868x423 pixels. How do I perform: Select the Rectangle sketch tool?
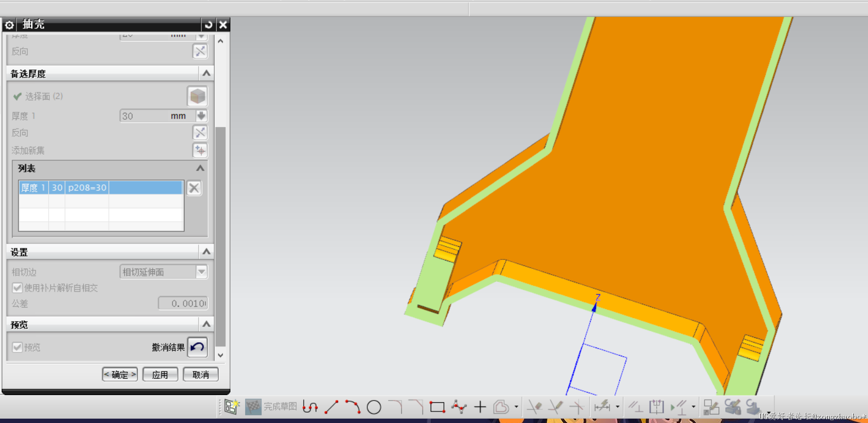click(437, 407)
